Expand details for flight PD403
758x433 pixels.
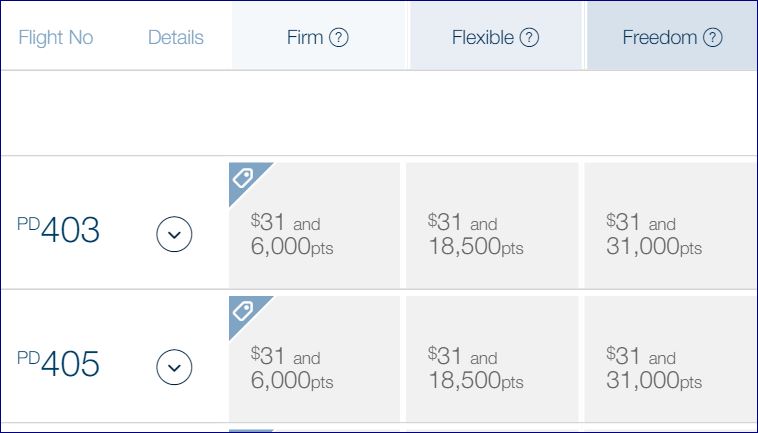(x=174, y=234)
